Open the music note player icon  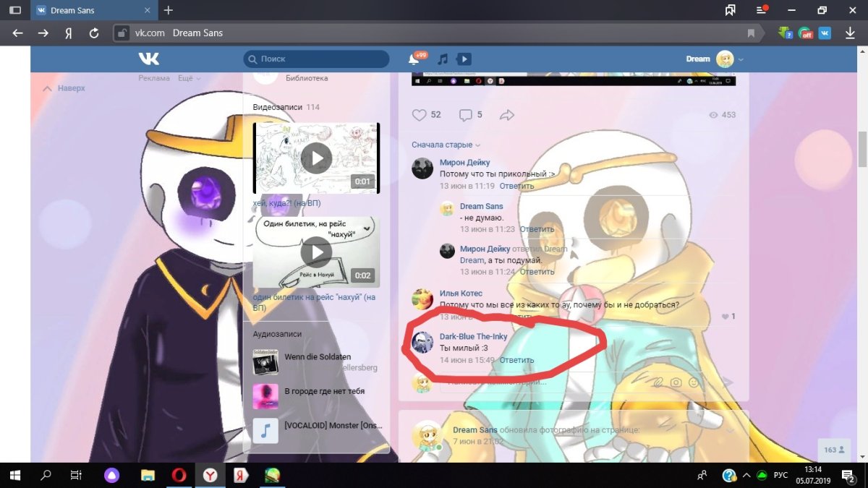(443, 59)
